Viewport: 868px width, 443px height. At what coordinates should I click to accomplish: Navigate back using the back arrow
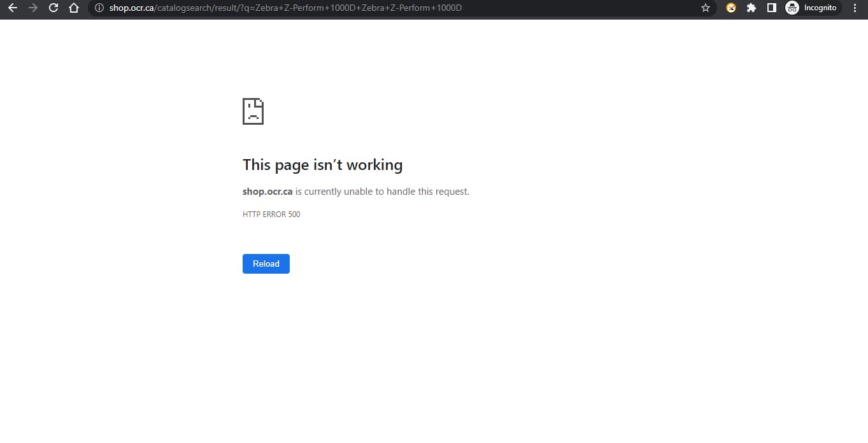coord(13,8)
